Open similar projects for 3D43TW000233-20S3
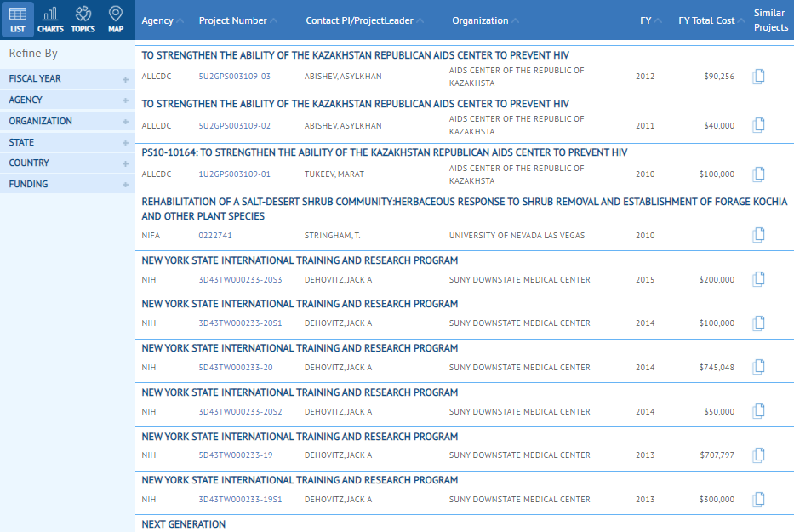794x532 pixels. (x=758, y=279)
